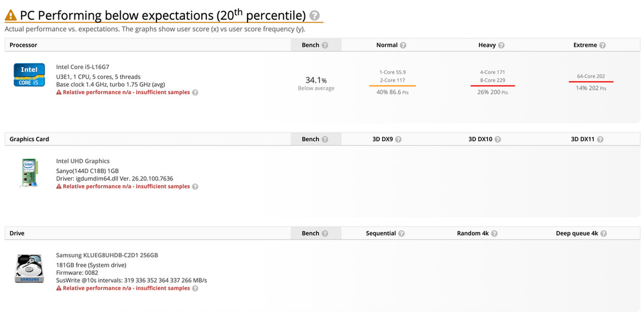Open help icon beside 3D DX10
Image resolution: width=644 pixels, height=312 pixels.
[x=498, y=140]
